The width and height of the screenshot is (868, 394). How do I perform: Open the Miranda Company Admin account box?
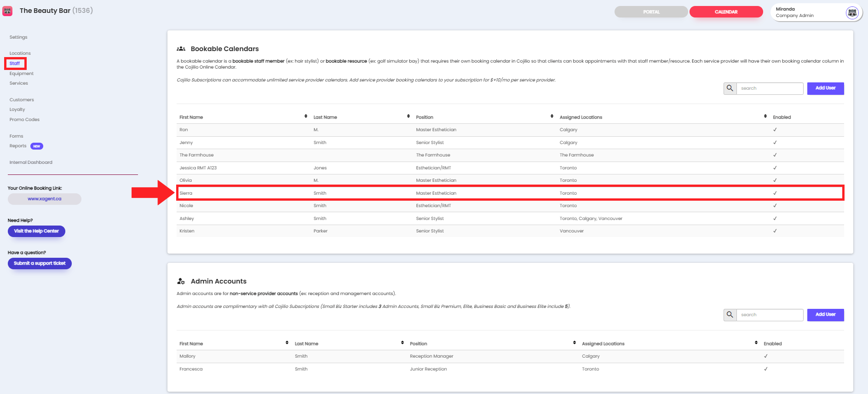tap(816, 12)
